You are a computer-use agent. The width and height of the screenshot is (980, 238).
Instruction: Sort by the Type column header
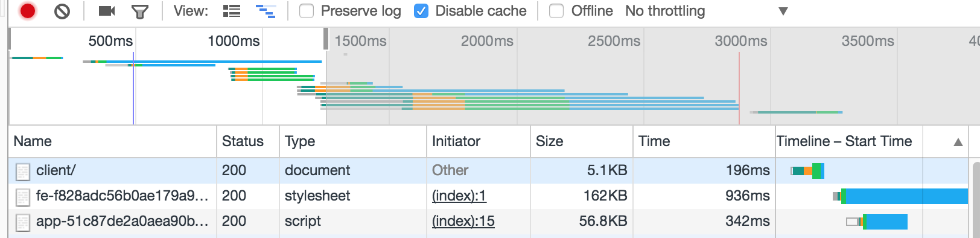tap(353, 141)
